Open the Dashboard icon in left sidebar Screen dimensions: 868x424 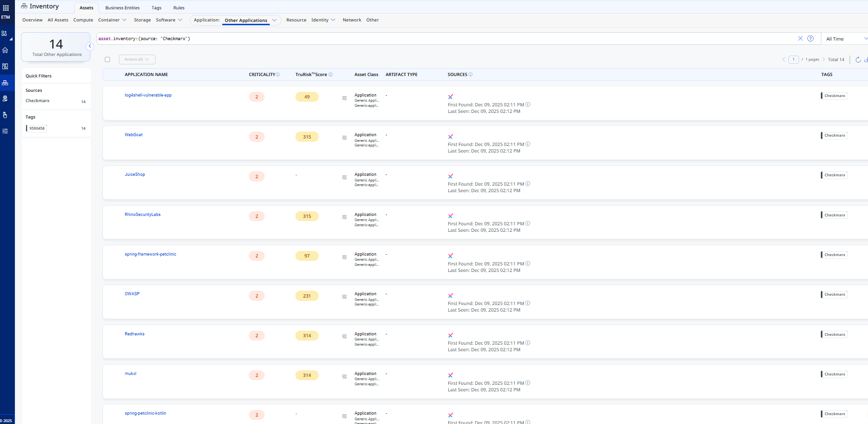pos(5,66)
